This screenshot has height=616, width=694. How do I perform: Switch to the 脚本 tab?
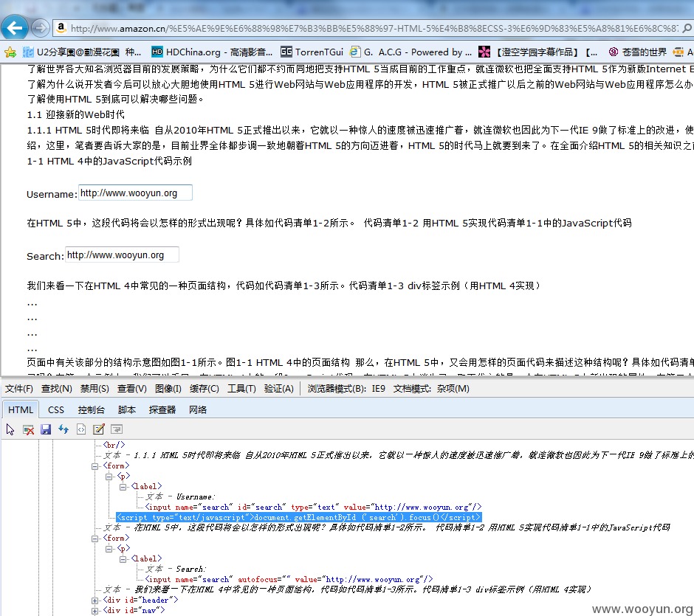[x=126, y=410]
